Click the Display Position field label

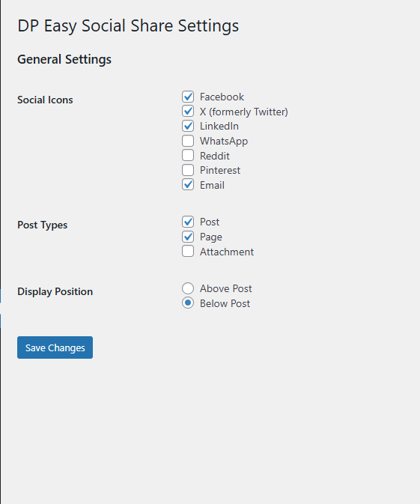(55, 291)
